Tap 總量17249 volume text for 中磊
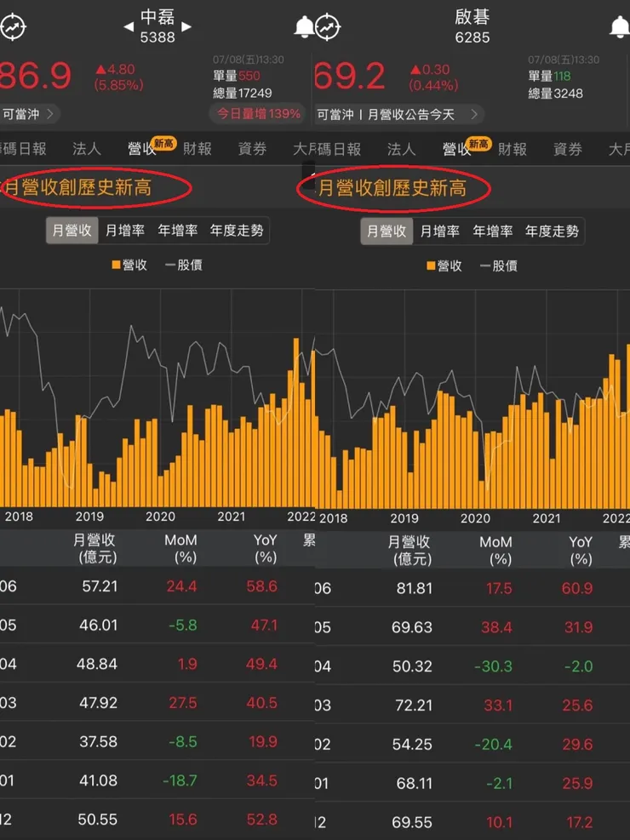Screen dimensions: 630x840 242,94
